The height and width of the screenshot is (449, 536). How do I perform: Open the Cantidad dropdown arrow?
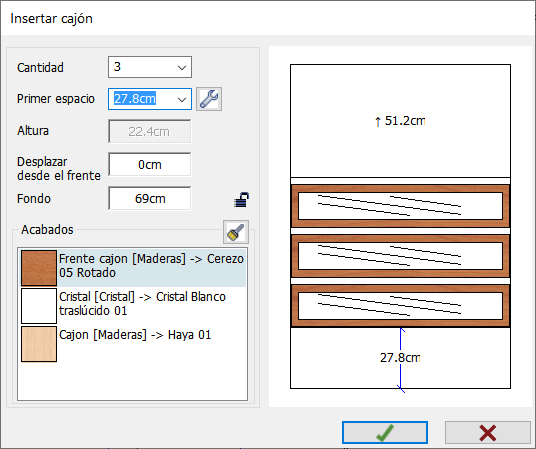182,67
